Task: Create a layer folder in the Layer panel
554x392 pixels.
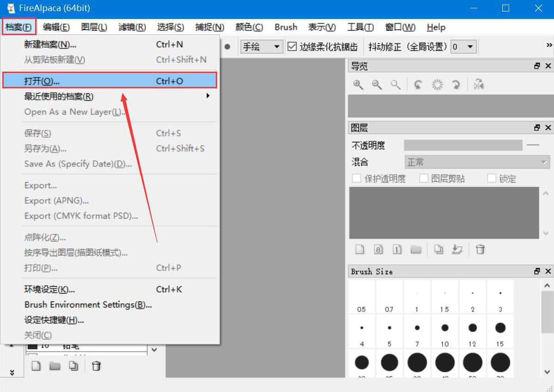Action: tap(416, 250)
